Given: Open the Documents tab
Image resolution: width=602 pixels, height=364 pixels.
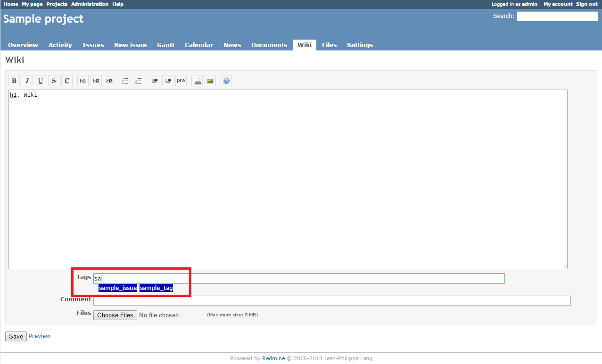Looking at the screenshot, I should click(269, 45).
